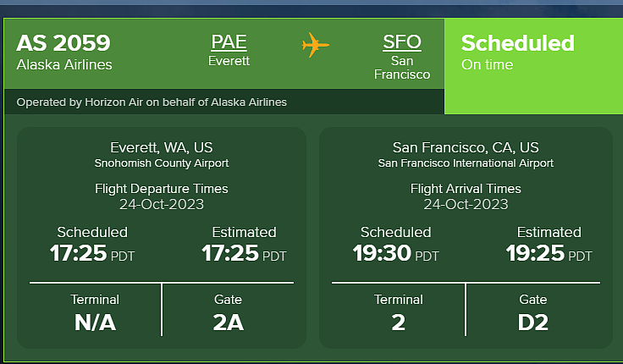Click arrival Terminal 2 value
Viewport: 623px width, 364px height.
(x=398, y=323)
